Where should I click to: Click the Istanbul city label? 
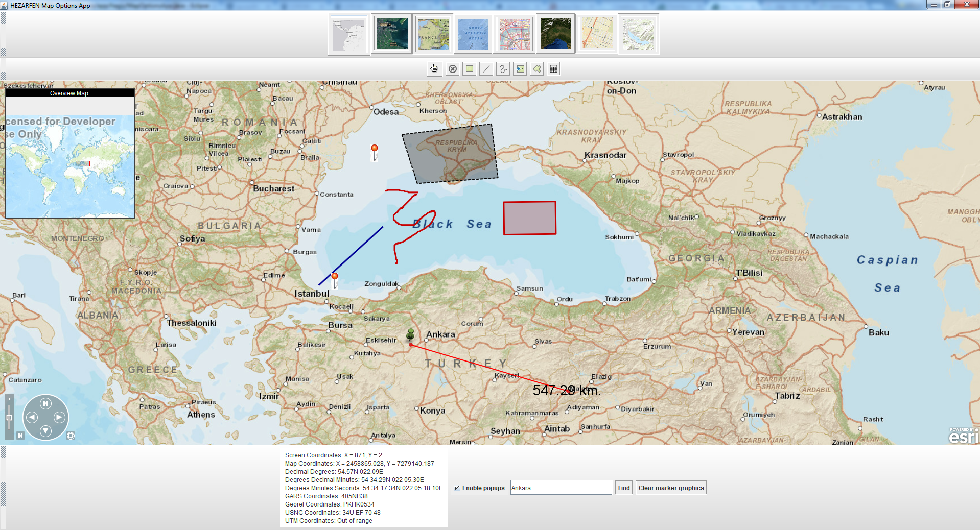(312, 294)
